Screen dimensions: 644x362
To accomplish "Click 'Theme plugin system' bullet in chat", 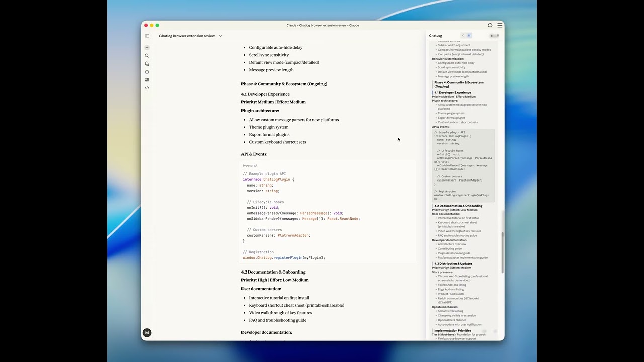I will pos(269,127).
